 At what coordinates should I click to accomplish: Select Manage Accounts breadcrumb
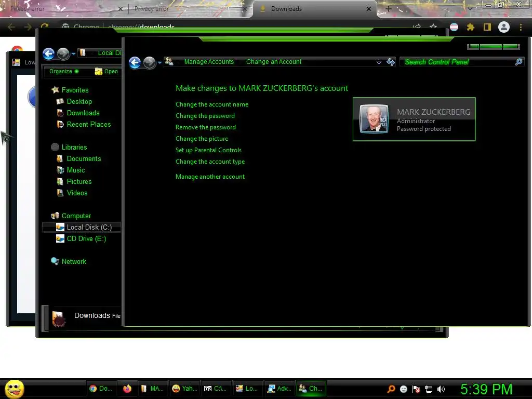(209, 62)
